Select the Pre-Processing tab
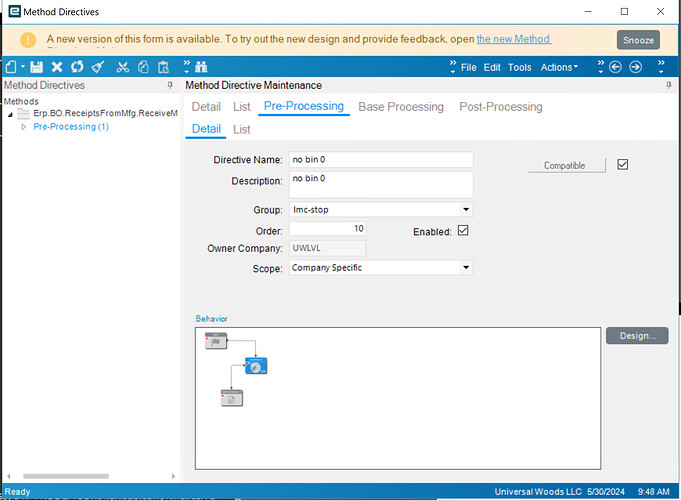Image resolution: width=681 pixels, height=500 pixels. pos(304,106)
